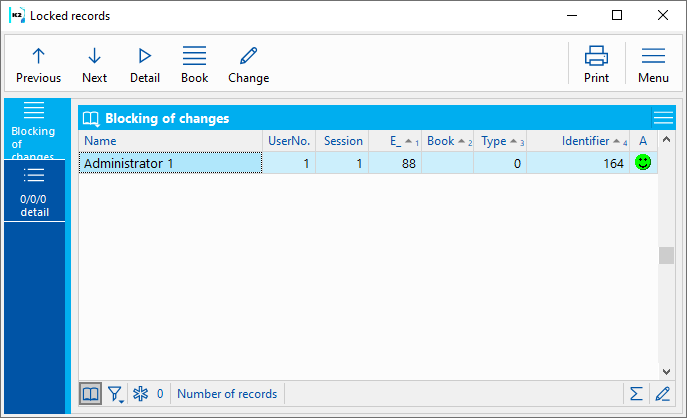Select the Administrator 1 name cell
Image resolution: width=687 pixels, height=418 pixels.
pos(170,163)
